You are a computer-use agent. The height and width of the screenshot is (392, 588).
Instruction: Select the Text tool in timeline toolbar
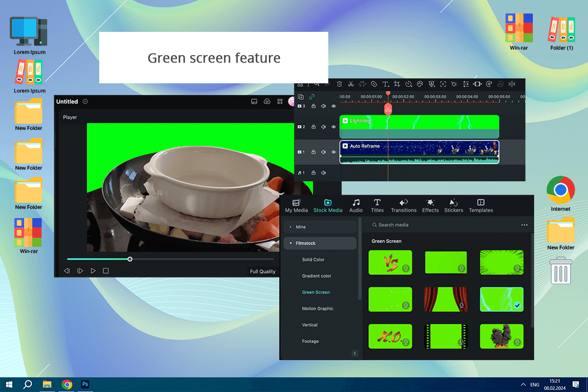pos(385,84)
